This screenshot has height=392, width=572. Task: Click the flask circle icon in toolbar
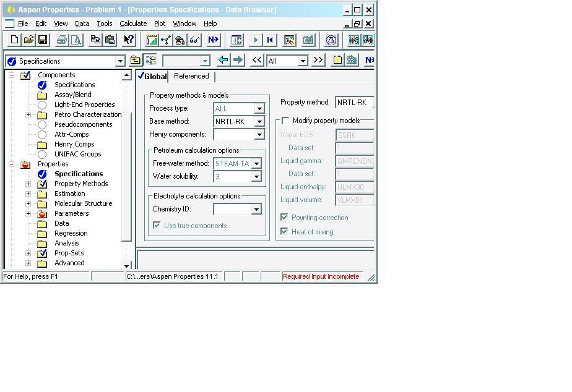click(331, 40)
